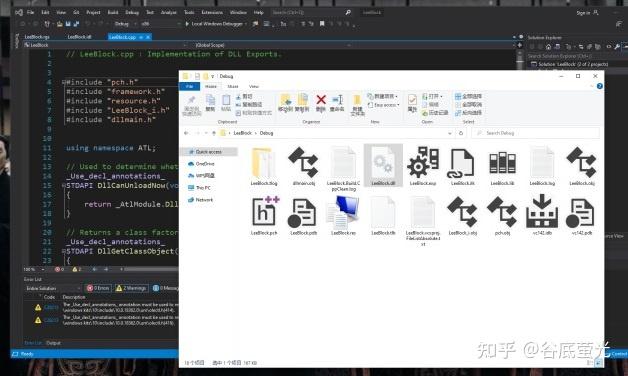This screenshot has width=628, height=376.
Task: Open Properties icon in Explorer ribbon
Action: pos(412,99)
